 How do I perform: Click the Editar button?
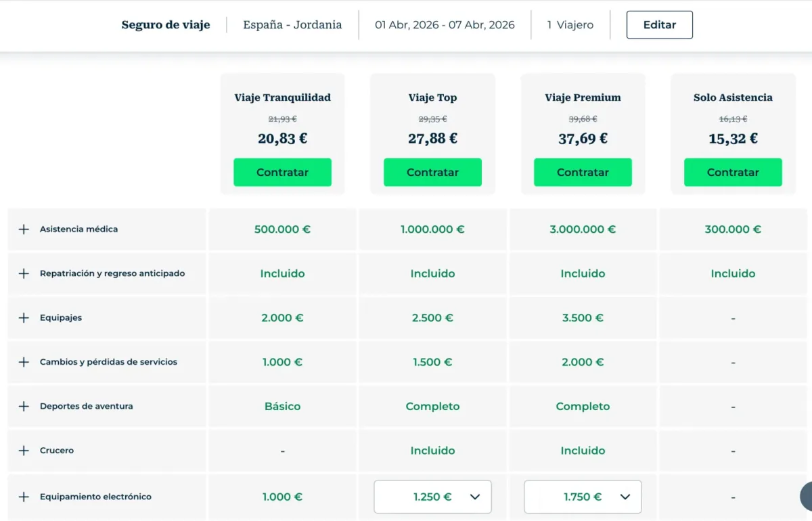pos(660,25)
